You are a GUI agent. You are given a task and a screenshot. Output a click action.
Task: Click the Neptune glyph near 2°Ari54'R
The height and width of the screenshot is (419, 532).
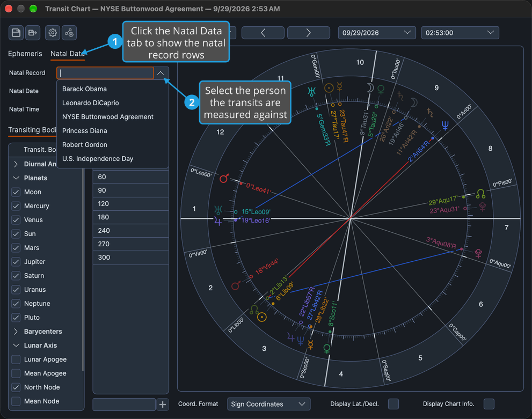(x=445, y=126)
